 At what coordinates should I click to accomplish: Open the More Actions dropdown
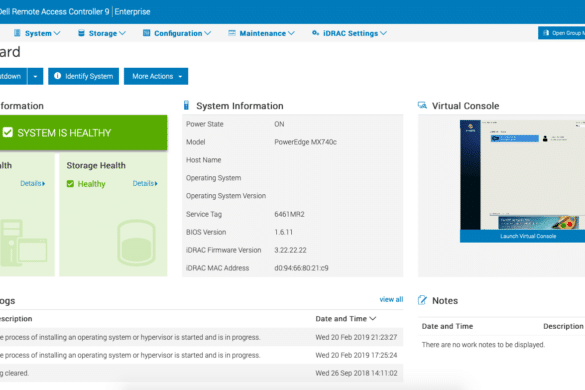pyautogui.click(x=156, y=76)
